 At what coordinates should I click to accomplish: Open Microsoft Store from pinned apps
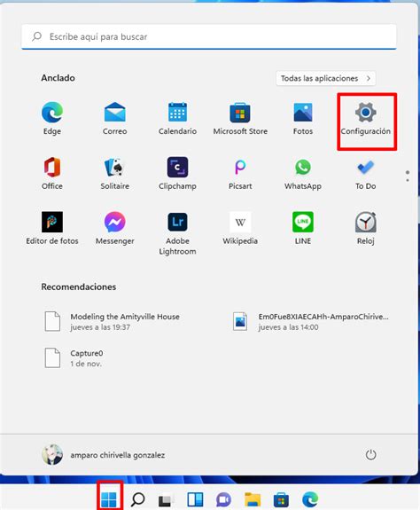[x=240, y=119]
